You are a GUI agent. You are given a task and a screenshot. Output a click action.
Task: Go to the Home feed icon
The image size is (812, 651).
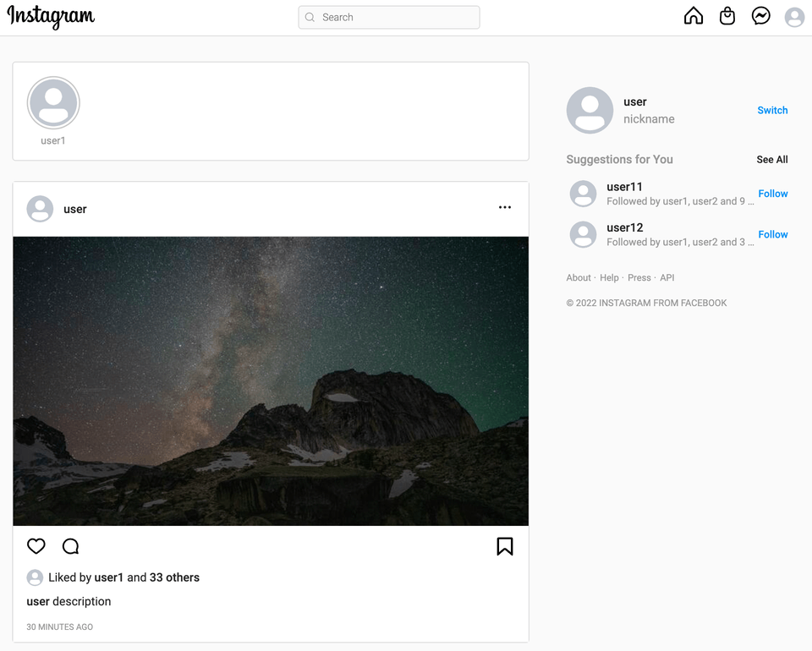(x=694, y=16)
